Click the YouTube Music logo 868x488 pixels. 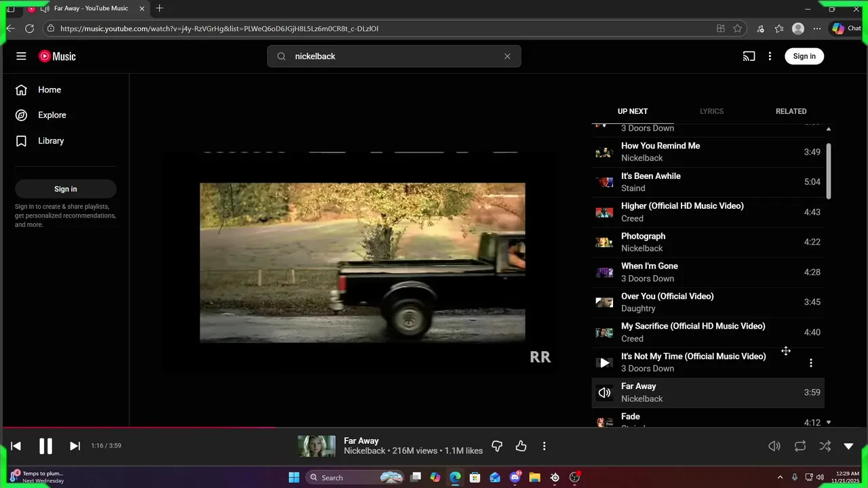click(x=57, y=56)
